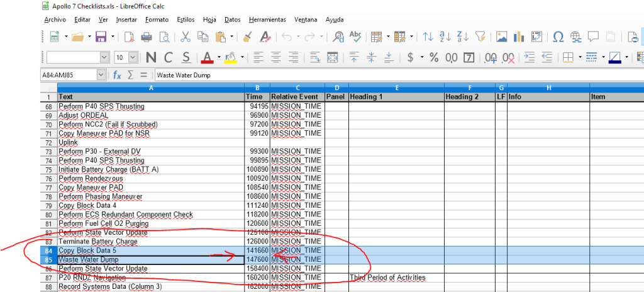
Task: Open a file with the folder icon
Action: click(78, 37)
